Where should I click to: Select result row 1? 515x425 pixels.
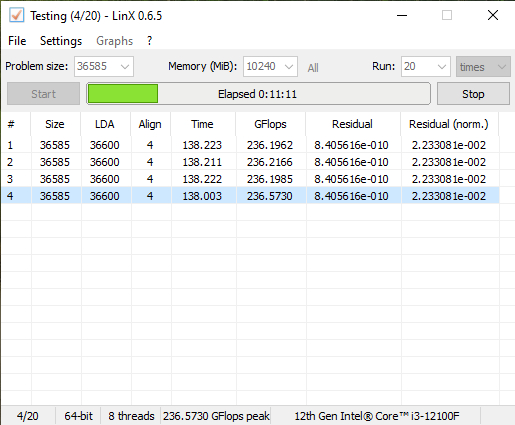250,145
